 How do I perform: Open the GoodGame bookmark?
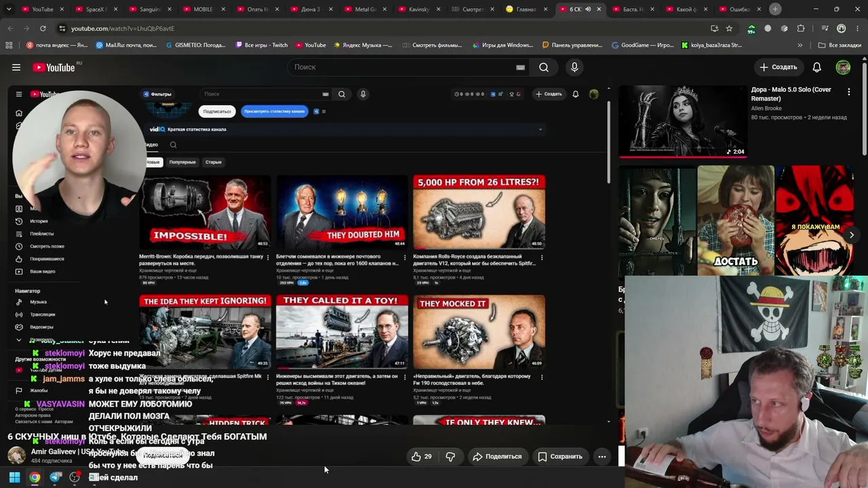pyautogui.click(x=643, y=45)
